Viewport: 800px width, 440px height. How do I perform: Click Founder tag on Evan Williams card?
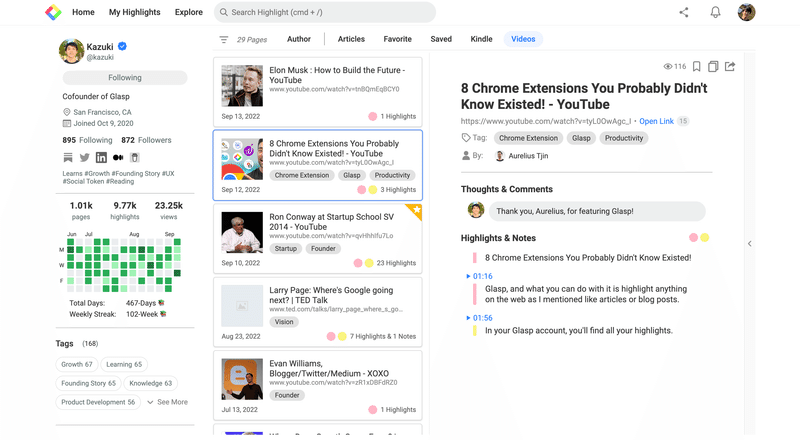[x=287, y=395]
